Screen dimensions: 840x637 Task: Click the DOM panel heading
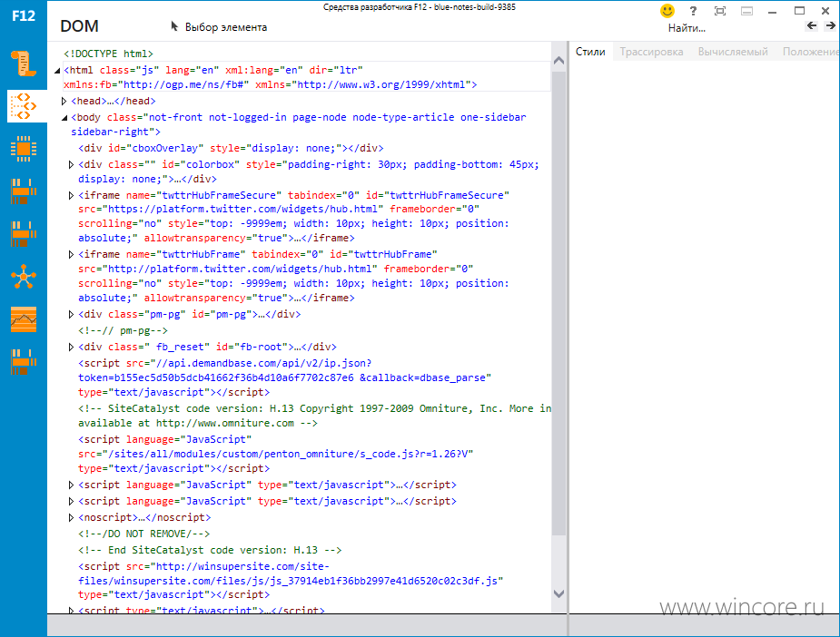coord(79,26)
